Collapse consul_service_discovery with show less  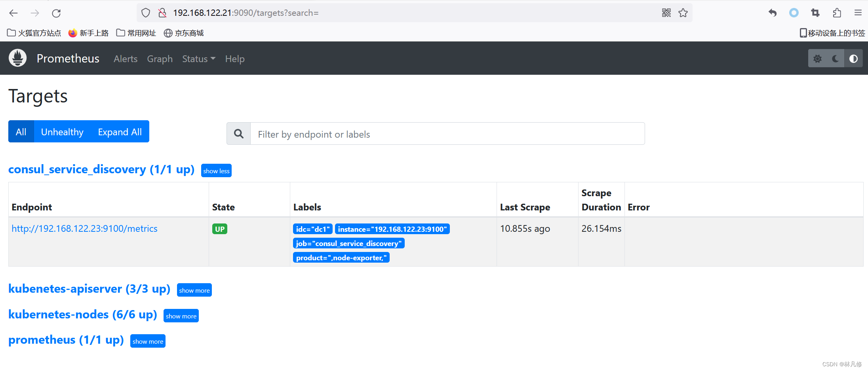(x=216, y=171)
